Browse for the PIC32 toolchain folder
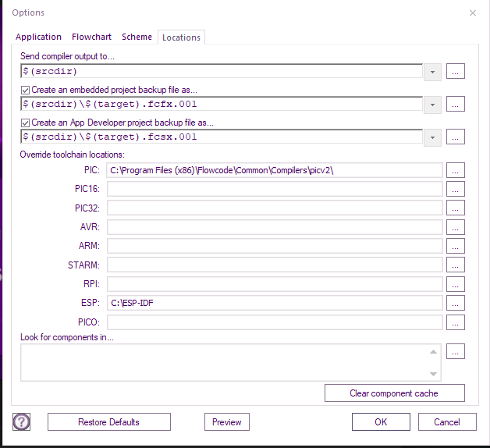The height and width of the screenshot is (448, 490). coord(456,208)
